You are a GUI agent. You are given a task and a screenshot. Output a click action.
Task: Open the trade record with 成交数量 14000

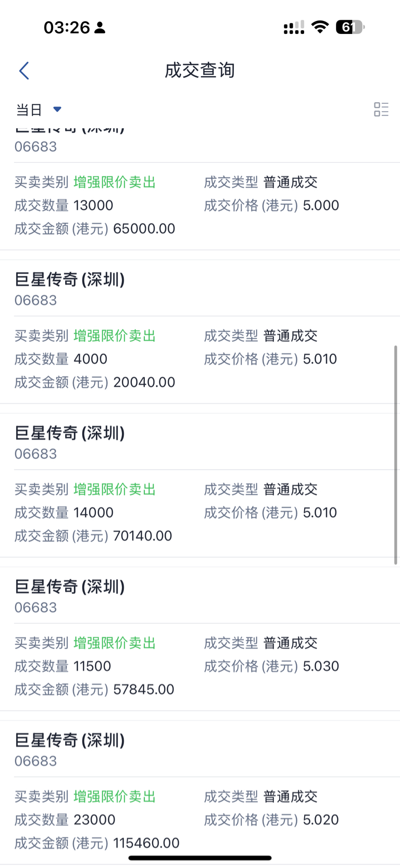tap(200, 485)
